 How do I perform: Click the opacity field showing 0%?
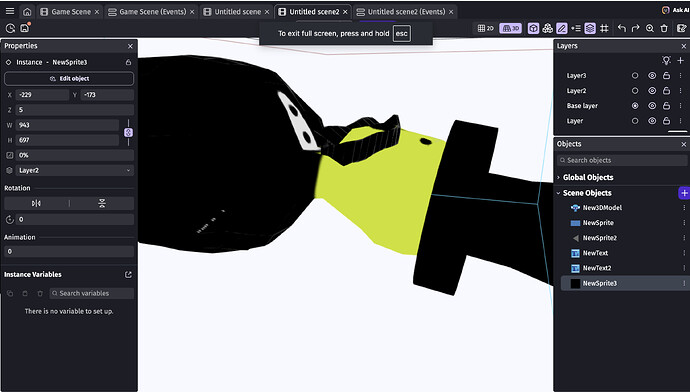tap(75, 155)
